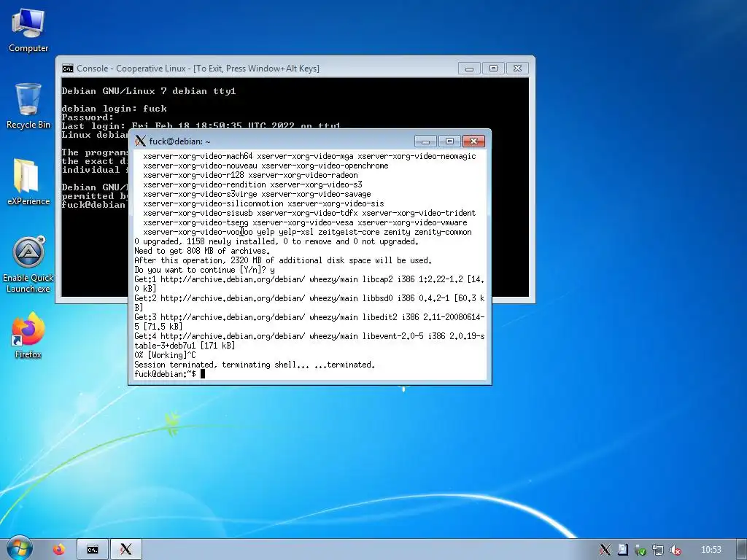Show the clock reading 10:53

[x=711, y=550]
